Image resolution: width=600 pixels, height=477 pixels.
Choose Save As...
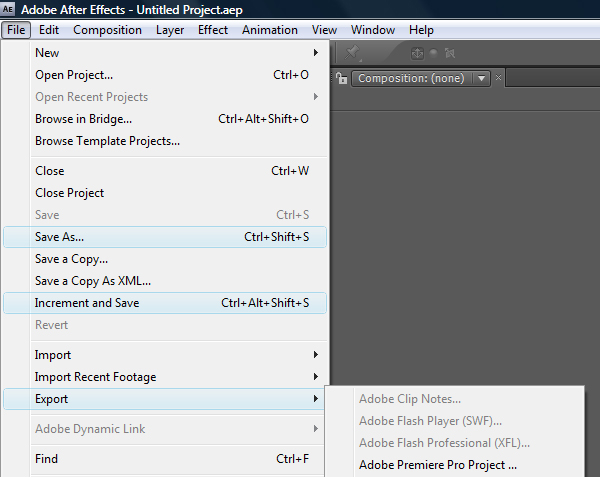(165, 237)
